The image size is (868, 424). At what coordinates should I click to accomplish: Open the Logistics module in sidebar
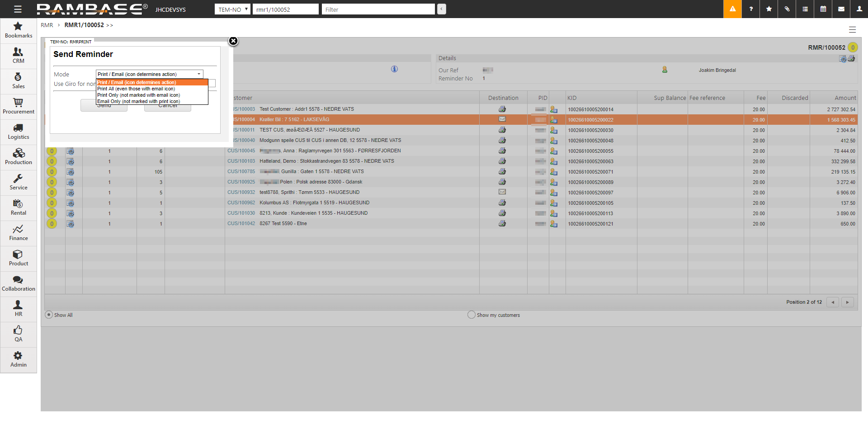pyautogui.click(x=18, y=132)
